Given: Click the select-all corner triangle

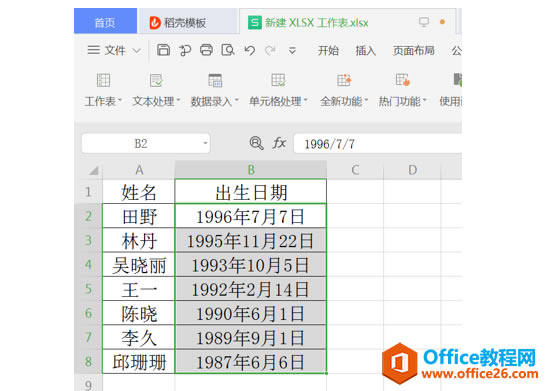Looking at the screenshot, I should (x=93, y=170).
